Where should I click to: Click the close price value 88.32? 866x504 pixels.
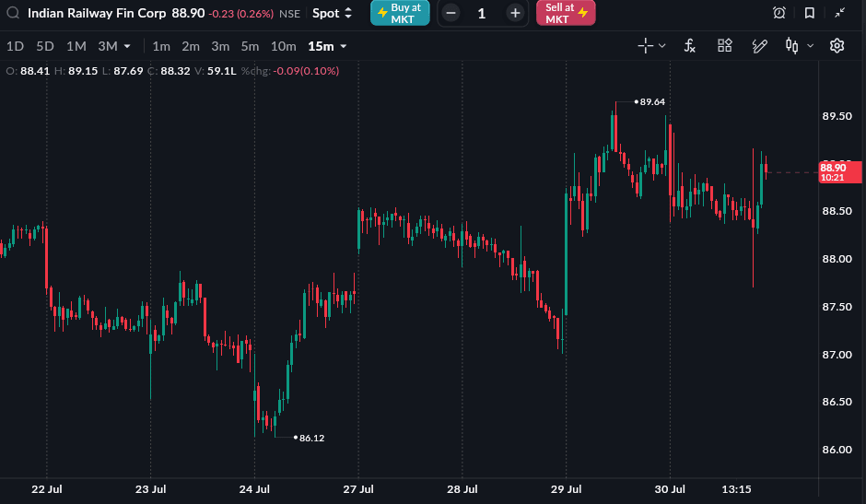point(175,71)
